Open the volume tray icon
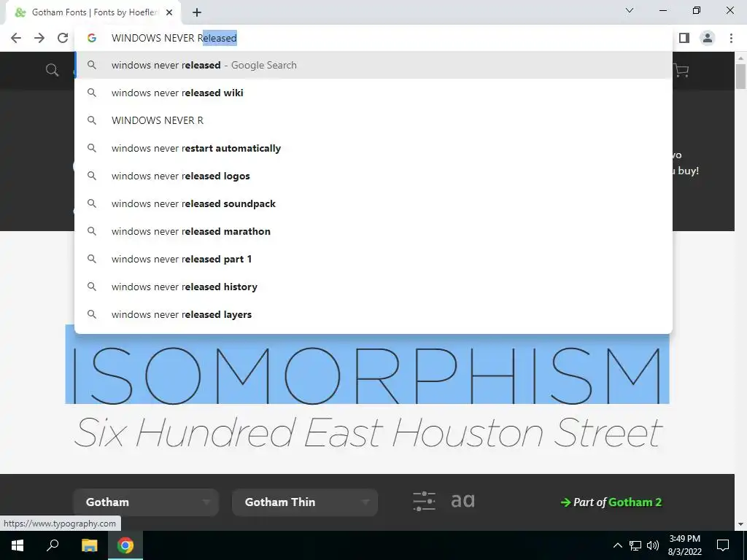Viewport: 747px width, 560px height. tap(653, 545)
